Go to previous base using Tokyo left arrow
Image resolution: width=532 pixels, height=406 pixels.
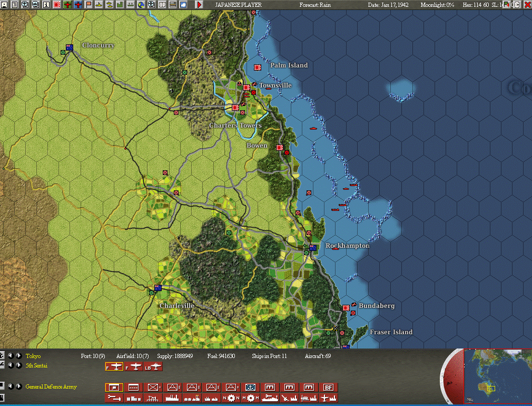tap(11, 356)
